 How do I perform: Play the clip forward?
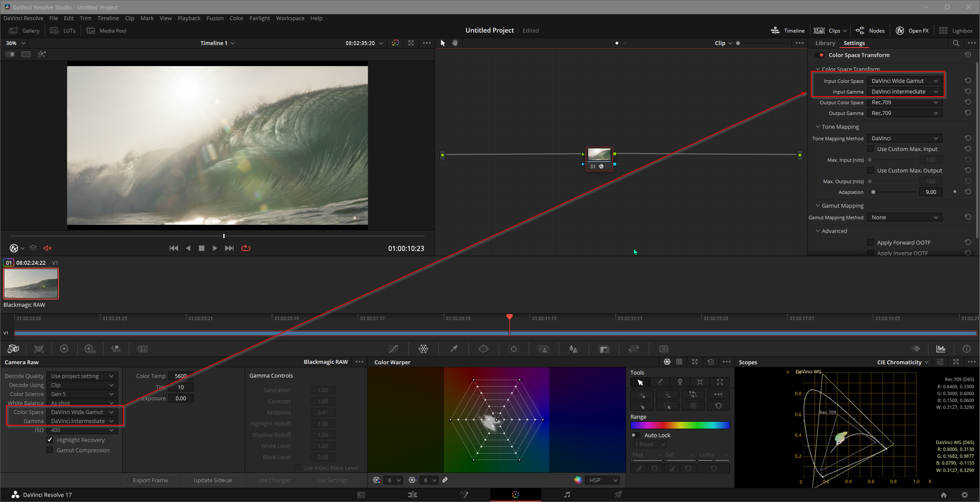coord(215,248)
